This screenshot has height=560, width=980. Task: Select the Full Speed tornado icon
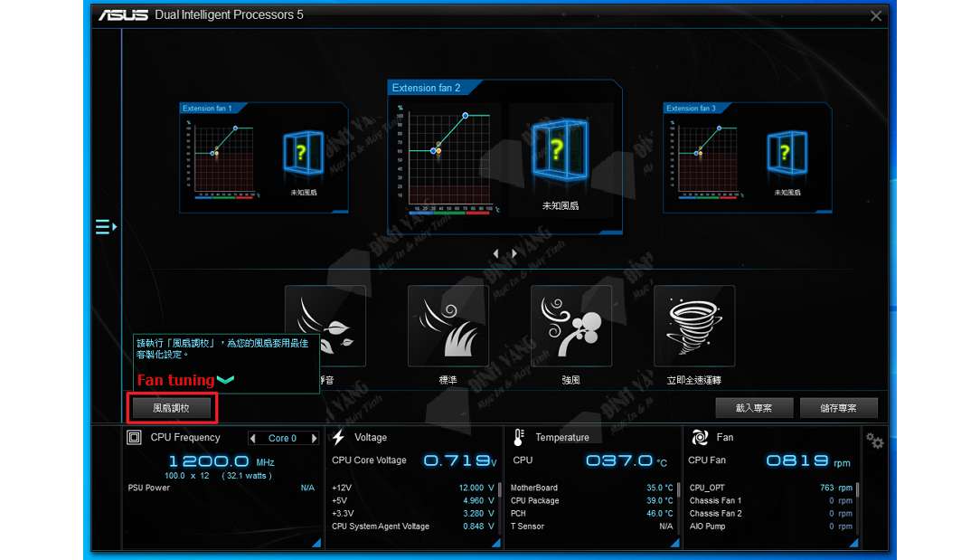(694, 326)
